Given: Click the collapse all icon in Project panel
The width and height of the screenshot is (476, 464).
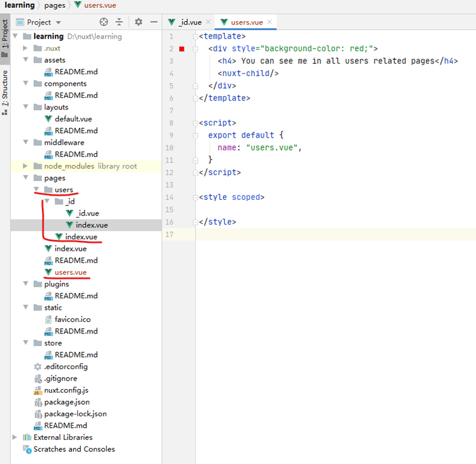Looking at the screenshot, I should pyautogui.click(x=120, y=22).
